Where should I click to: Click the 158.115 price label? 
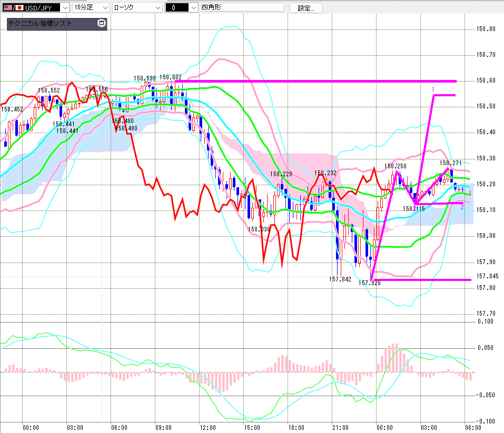413,208
